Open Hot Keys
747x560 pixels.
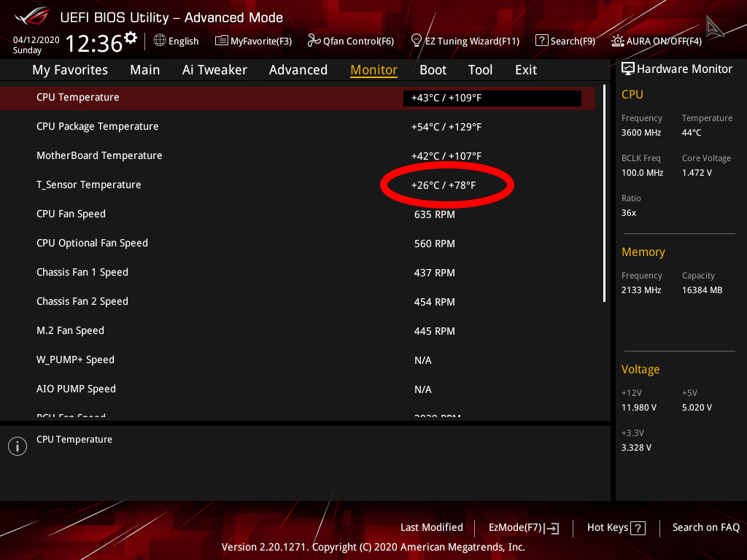[616, 528]
